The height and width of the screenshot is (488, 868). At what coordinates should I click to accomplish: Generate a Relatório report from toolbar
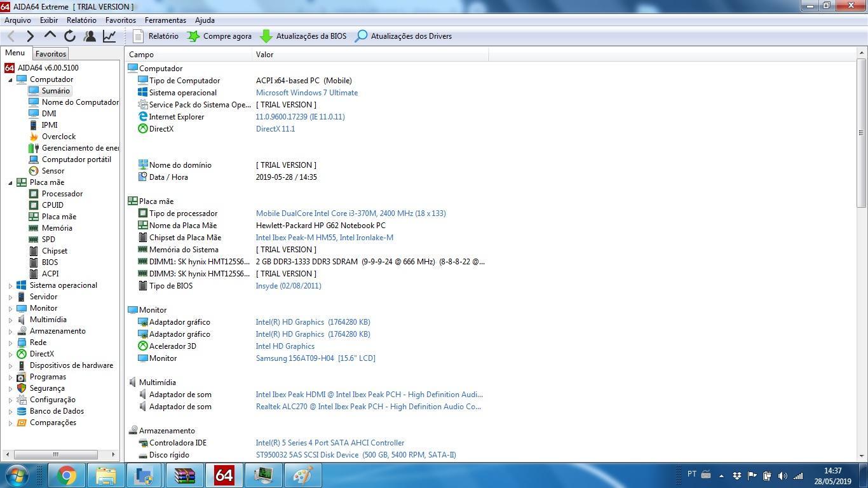click(x=156, y=36)
